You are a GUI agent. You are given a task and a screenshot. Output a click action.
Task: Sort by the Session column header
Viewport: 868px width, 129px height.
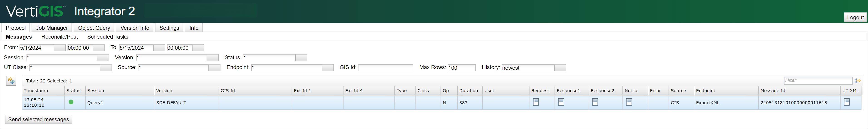pyautogui.click(x=120, y=91)
